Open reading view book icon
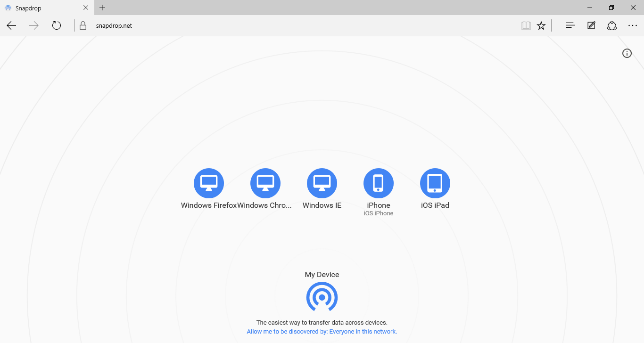 (x=526, y=25)
